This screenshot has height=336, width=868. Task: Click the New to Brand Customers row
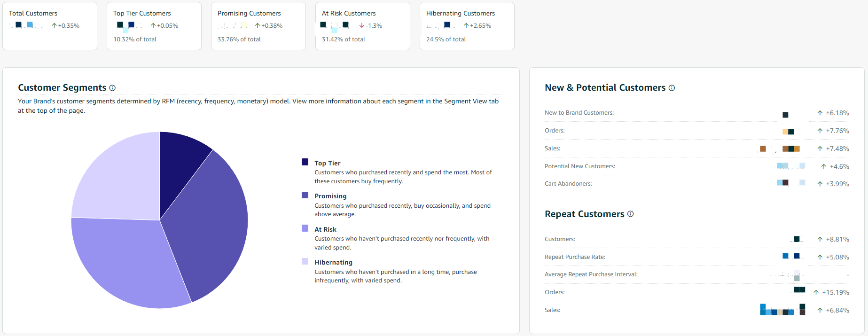696,113
